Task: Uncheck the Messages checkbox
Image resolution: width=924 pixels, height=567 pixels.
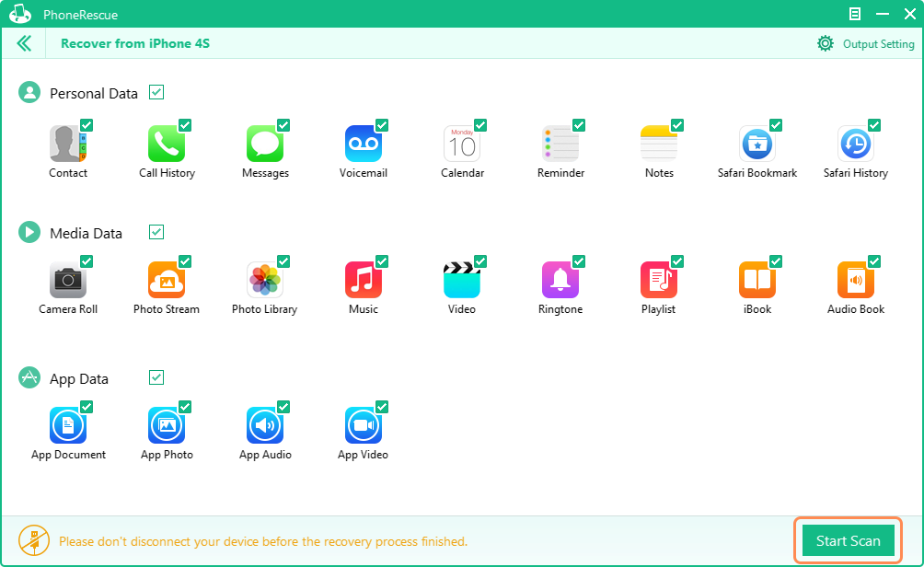Action: tap(283, 125)
